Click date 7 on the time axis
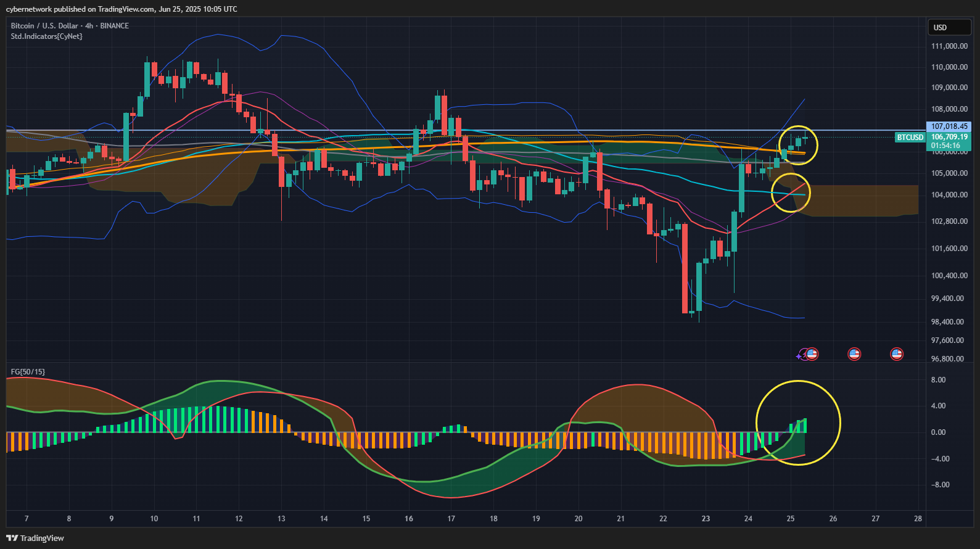The width and height of the screenshot is (980, 549). pyautogui.click(x=27, y=519)
